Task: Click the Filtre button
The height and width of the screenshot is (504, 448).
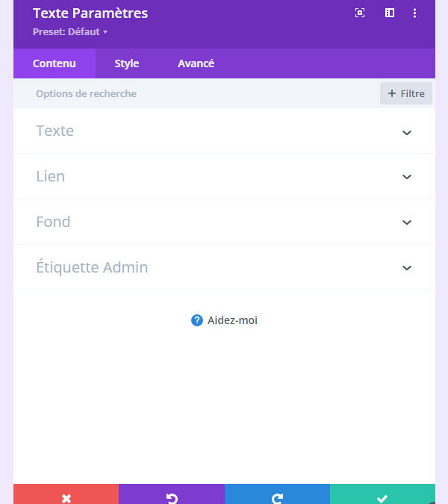Action: 406,93
